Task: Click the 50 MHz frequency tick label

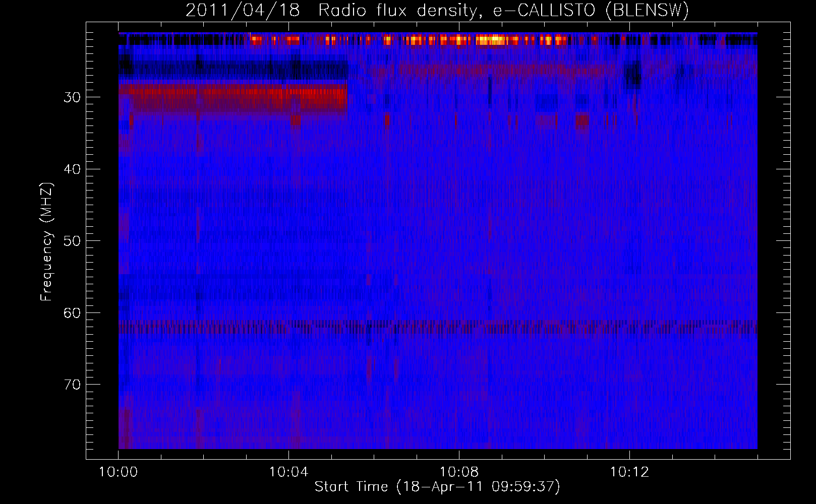Action: click(x=72, y=241)
